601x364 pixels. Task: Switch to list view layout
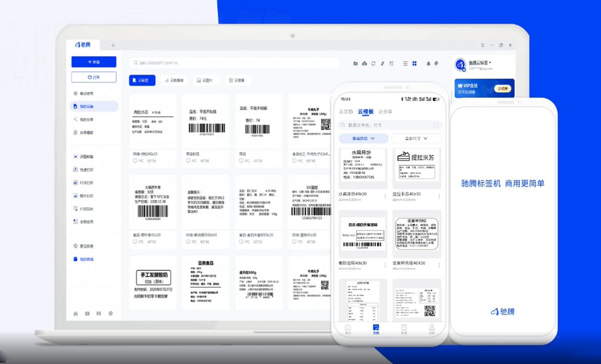405,64
